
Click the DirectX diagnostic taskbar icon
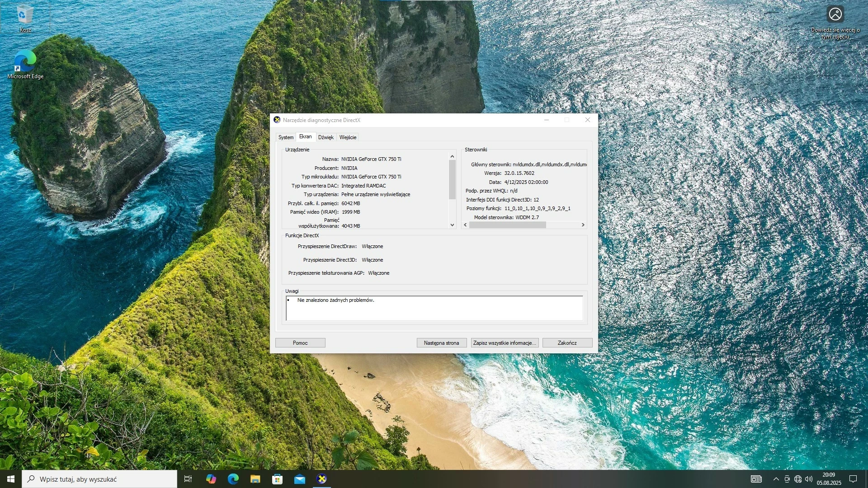321,479
